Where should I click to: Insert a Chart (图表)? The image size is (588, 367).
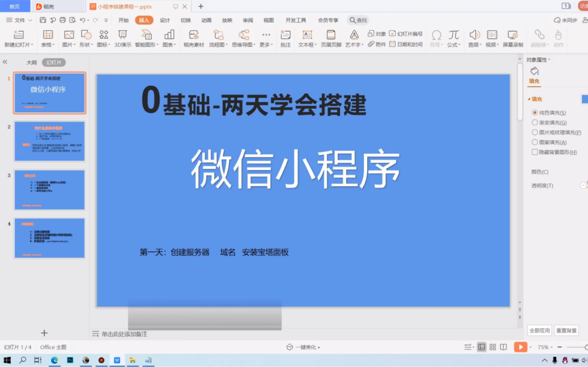pos(169,38)
